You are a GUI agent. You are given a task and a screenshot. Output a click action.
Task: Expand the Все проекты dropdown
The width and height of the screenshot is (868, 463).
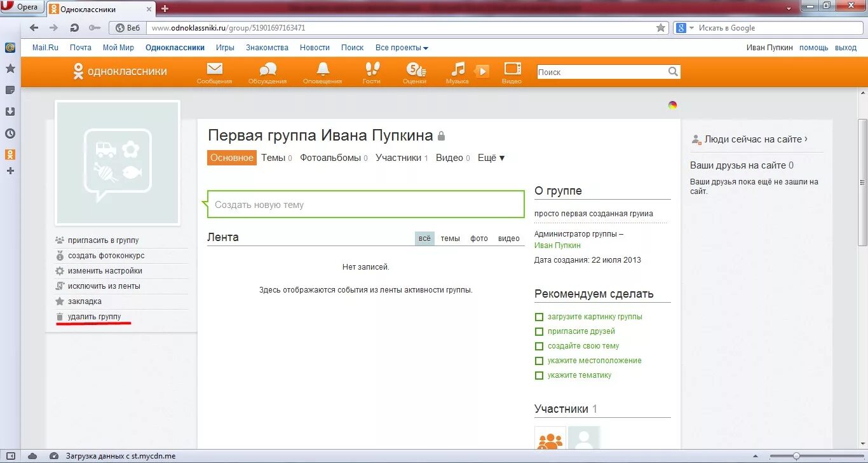pyautogui.click(x=402, y=48)
